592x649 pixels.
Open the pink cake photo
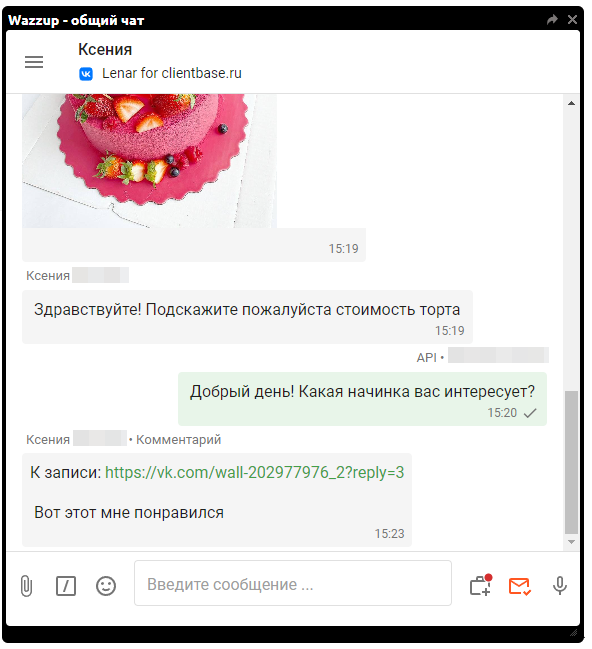pyautogui.click(x=149, y=161)
